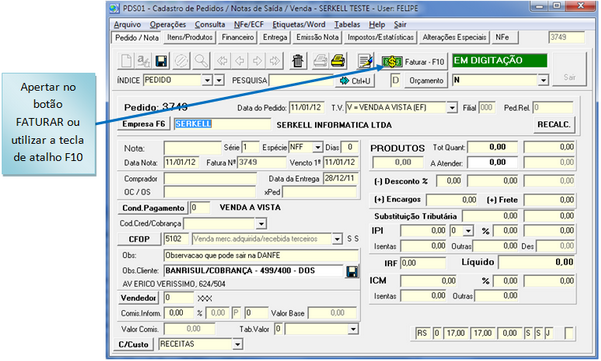
Task: Click the RECALC. button
Action: pyautogui.click(x=554, y=125)
